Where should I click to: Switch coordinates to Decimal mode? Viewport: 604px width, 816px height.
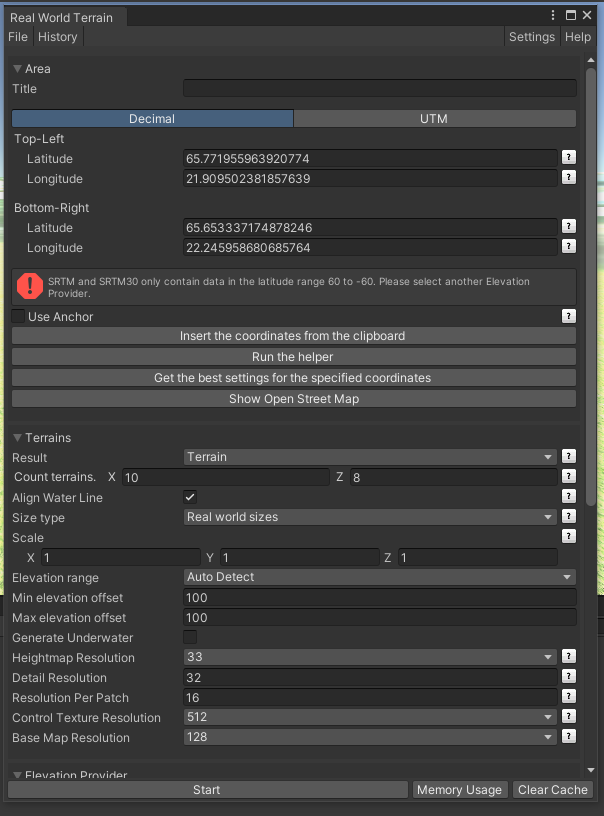pyautogui.click(x=152, y=119)
